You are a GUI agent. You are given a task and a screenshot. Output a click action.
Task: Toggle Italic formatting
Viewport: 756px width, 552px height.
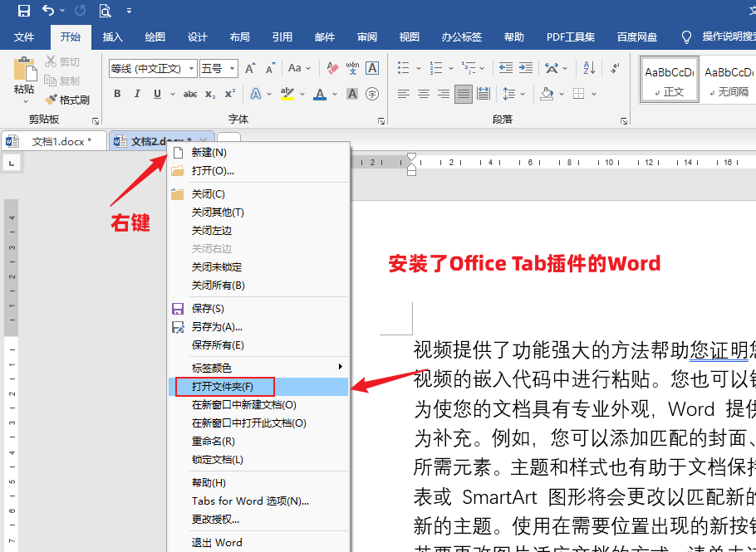(x=137, y=94)
